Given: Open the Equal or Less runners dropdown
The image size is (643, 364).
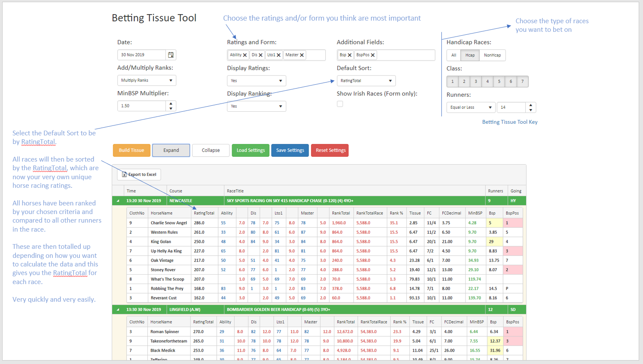Looking at the screenshot, I should point(471,107).
